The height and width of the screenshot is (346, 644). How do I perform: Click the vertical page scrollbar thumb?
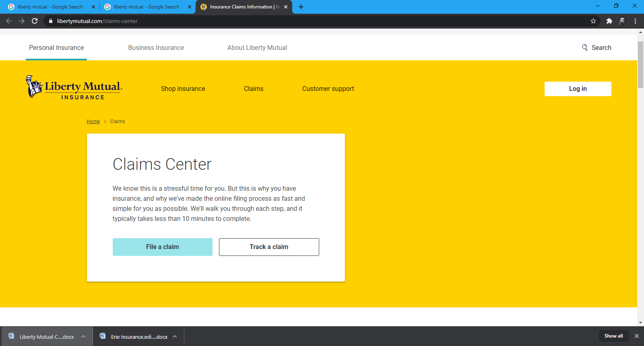(x=640, y=64)
